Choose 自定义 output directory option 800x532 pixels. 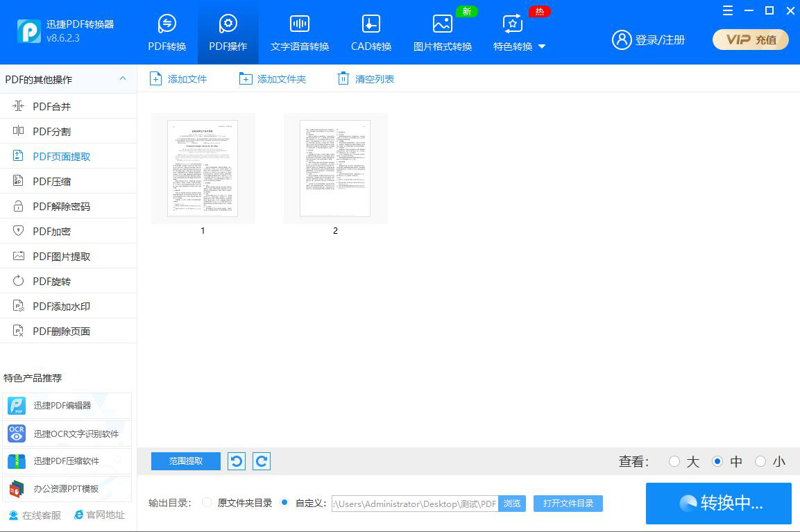284,502
